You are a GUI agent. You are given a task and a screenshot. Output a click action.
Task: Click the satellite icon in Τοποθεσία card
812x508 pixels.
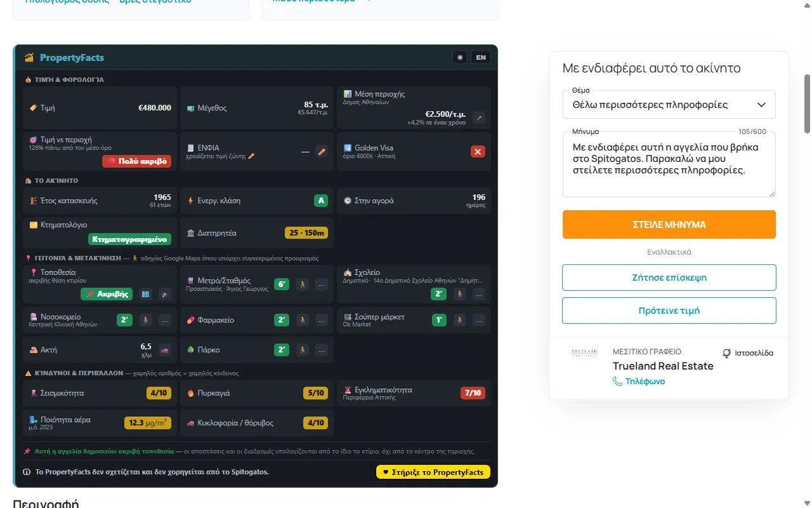pos(164,294)
